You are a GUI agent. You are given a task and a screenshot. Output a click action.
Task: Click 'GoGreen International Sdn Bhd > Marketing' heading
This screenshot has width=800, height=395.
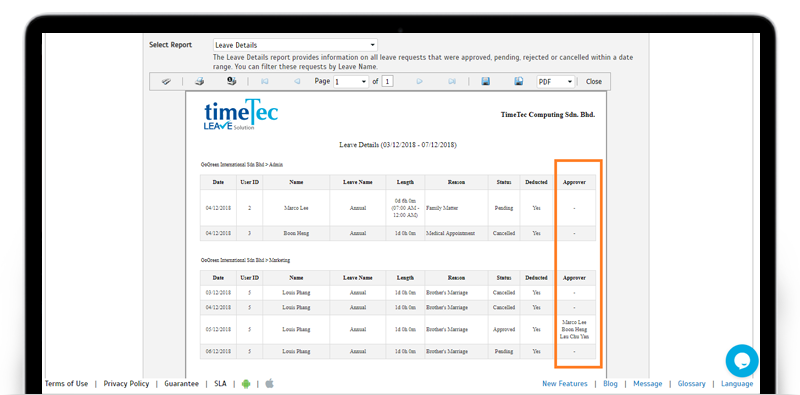(x=245, y=260)
